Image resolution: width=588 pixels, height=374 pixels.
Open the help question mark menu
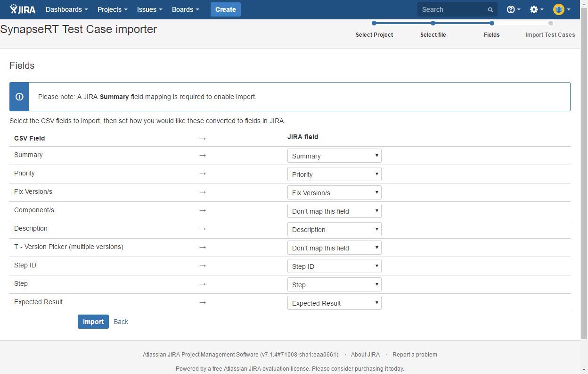(513, 9)
